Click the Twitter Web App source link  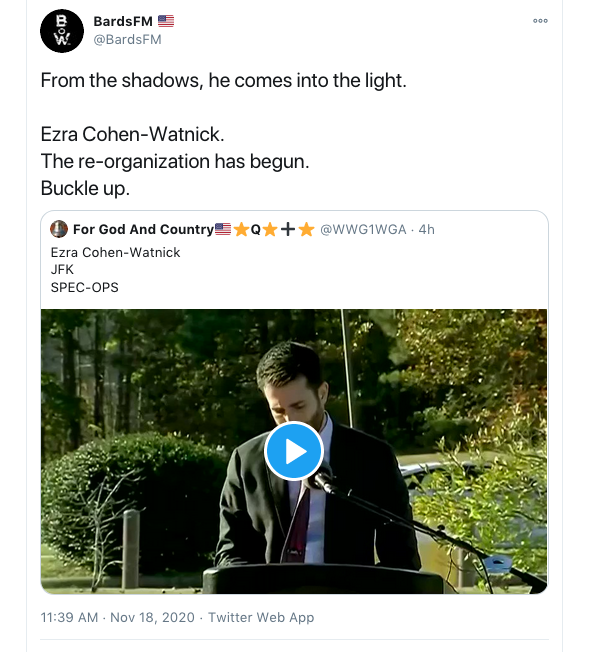(261, 617)
